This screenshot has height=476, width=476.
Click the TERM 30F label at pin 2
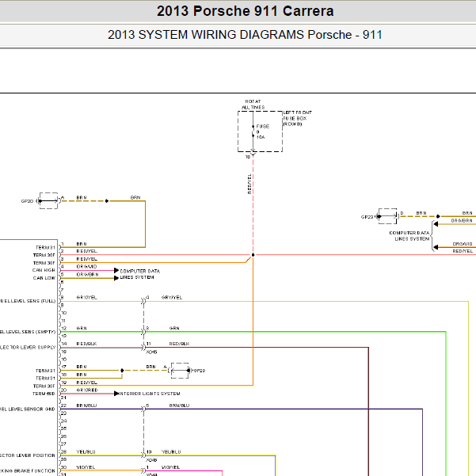click(44, 255)
